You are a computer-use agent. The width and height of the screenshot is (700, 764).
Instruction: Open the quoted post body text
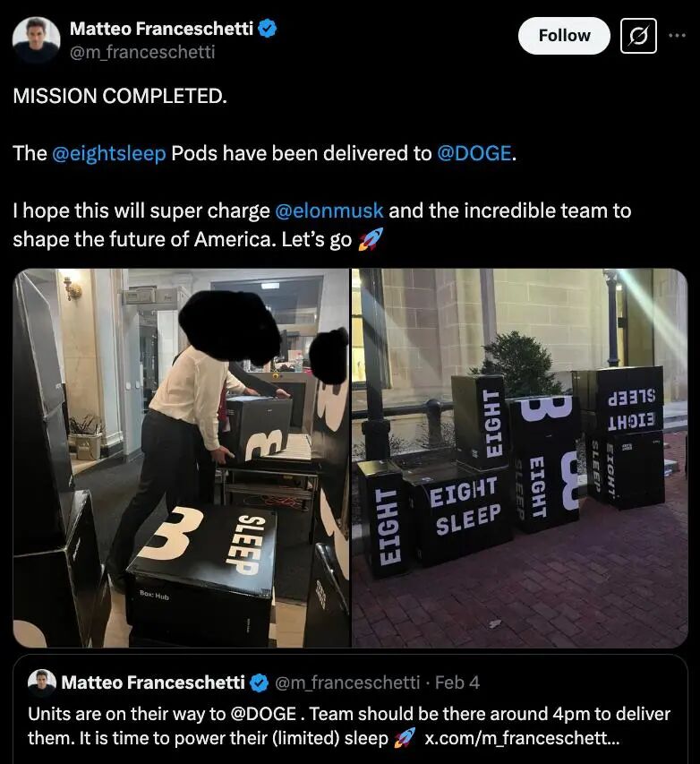coord(269,715)
